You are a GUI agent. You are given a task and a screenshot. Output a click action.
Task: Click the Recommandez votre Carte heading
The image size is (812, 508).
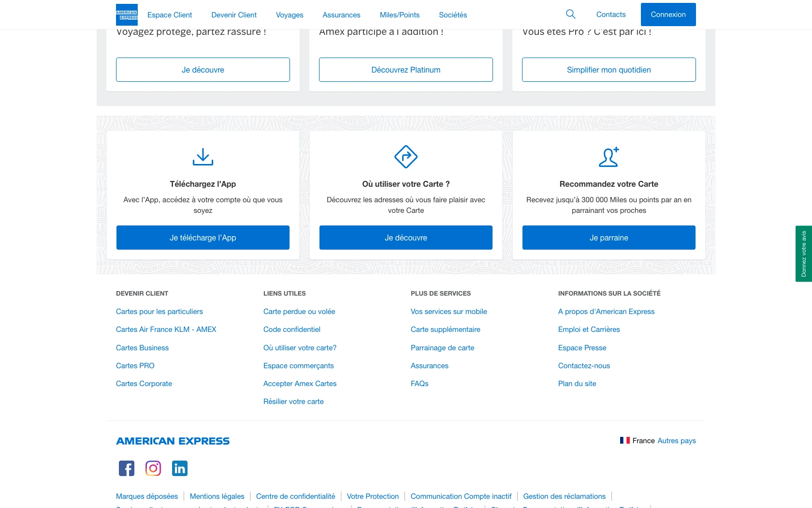[609, 184]
